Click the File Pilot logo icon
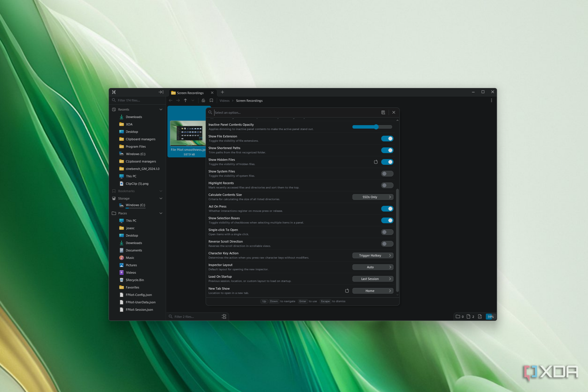Viewport: 588px width, 392px height. [114, 92]
